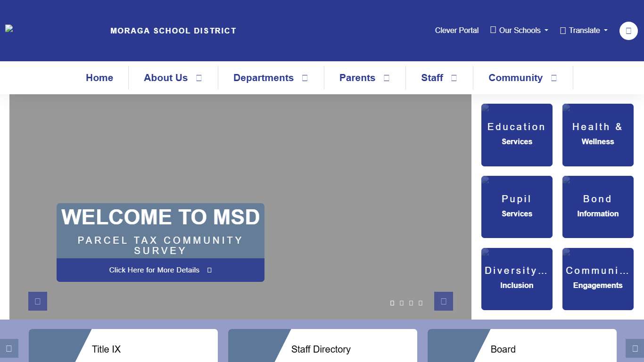Open the site search icon
This screenshot has height=362, width=644.
(x=628, y=31)
